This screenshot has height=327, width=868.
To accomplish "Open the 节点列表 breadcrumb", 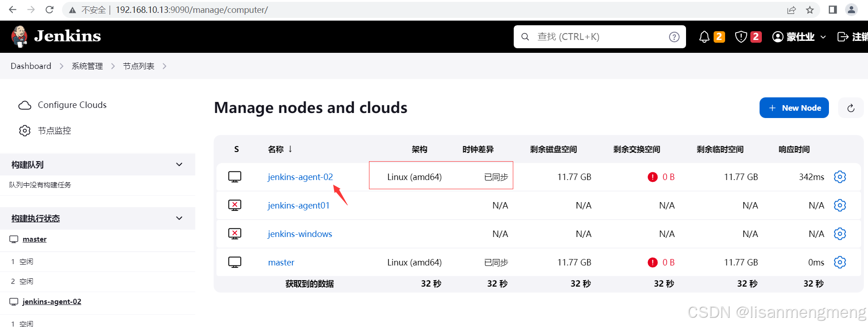I will 139,66.
